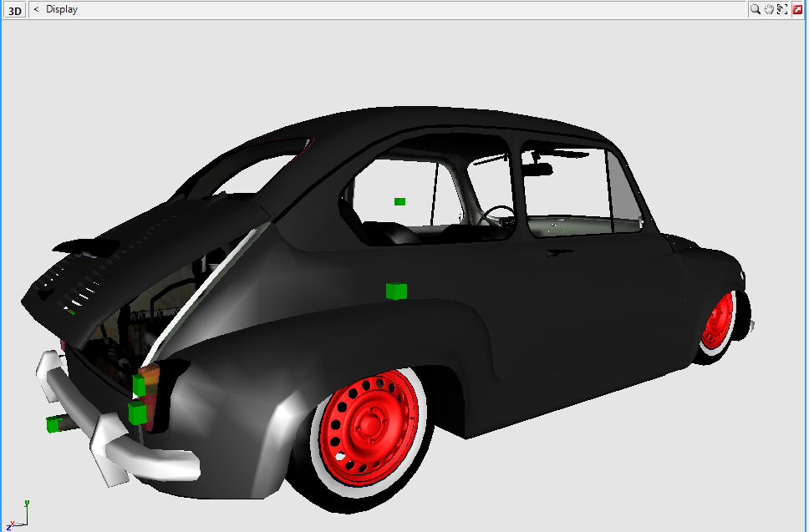Click the green marker above the rear bumper

138,385
